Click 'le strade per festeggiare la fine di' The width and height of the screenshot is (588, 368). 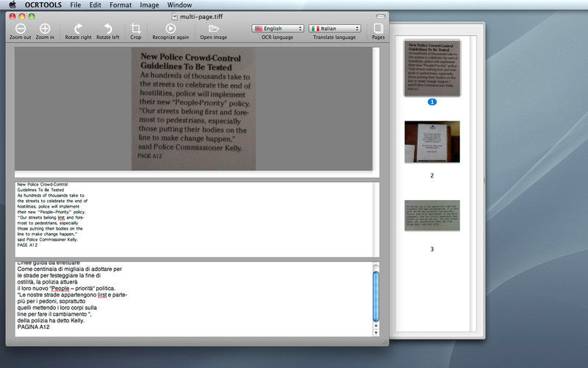coord(59,275)
